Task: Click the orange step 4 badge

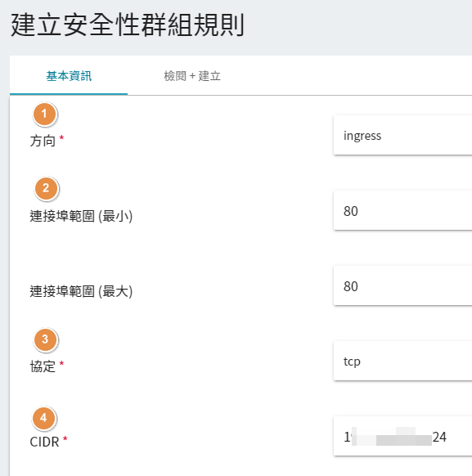Action: point(44,418)
